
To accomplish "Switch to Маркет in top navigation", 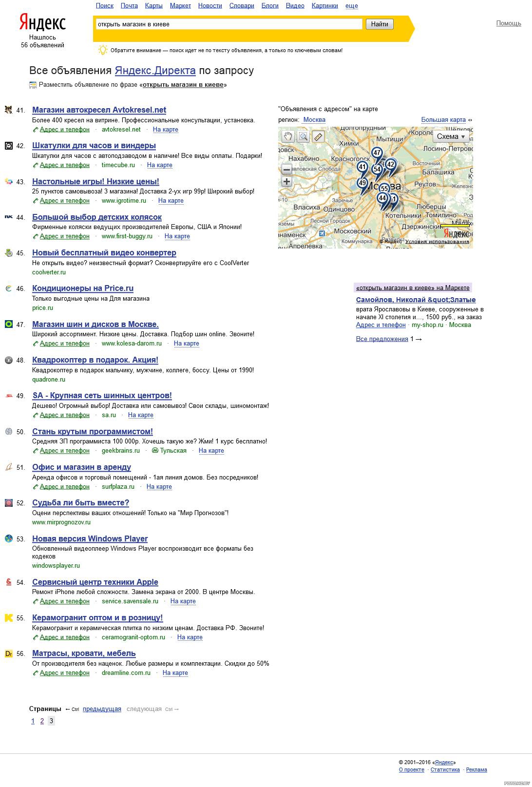I will [180, 5].
